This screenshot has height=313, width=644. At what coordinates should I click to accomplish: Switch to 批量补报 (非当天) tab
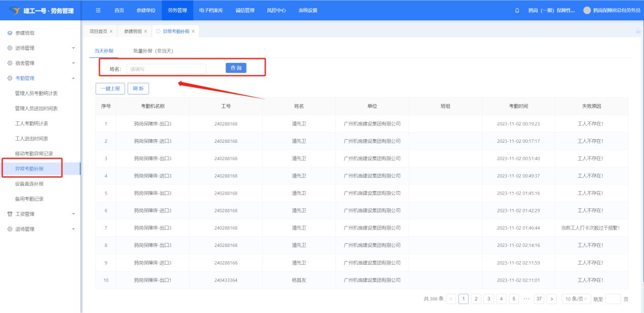pyautogui.click(x=153, y=51)
